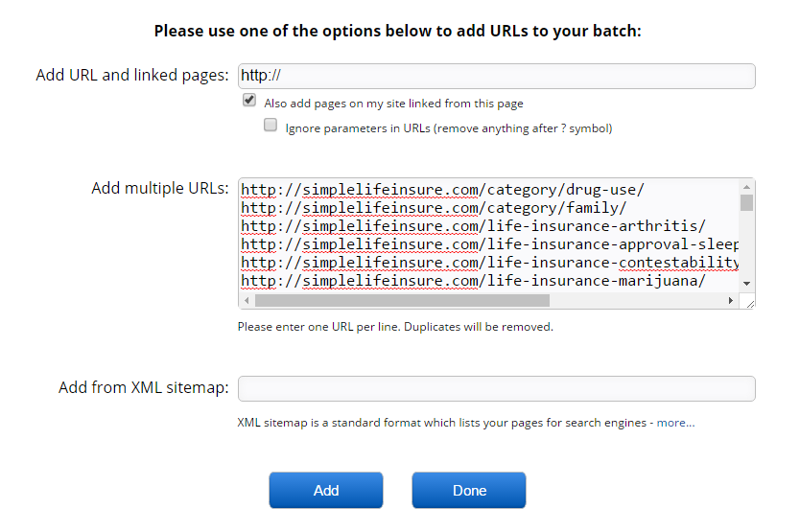Click the URL list horizontal scrollbar thumb
The image size is (800, 532).
coord(401,301)
